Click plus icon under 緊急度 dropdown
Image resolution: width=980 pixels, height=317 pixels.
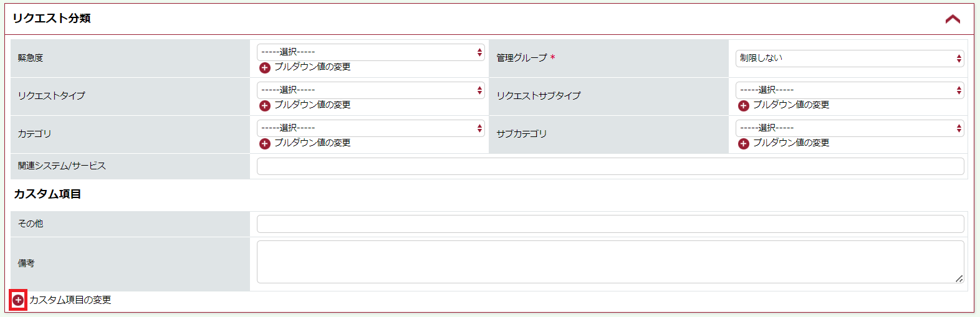(265, 68)
